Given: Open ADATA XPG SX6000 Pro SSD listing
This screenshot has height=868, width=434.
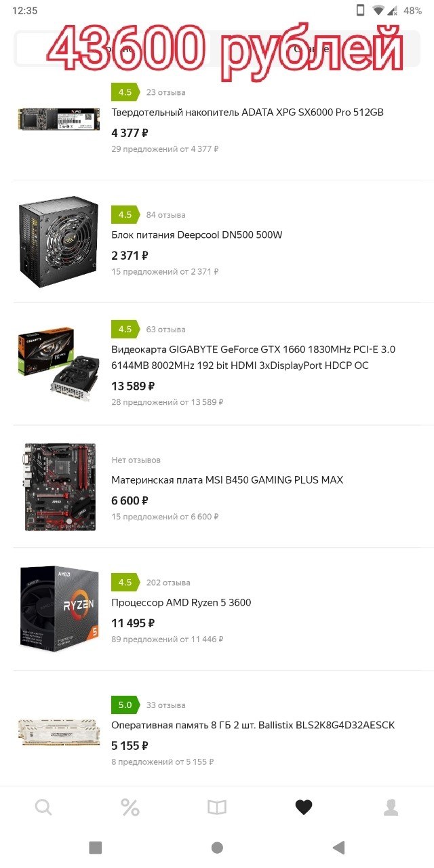Looking at the screenshot, I should pyautogui.click(x=248, y=112).
